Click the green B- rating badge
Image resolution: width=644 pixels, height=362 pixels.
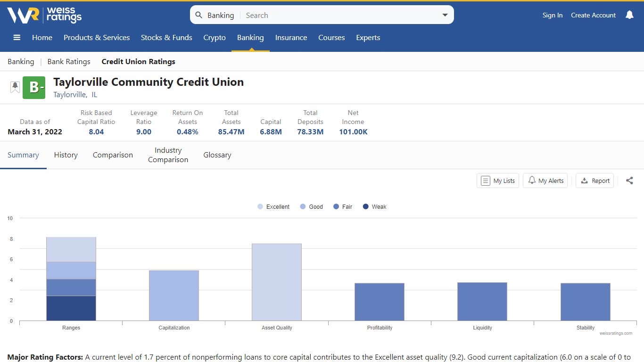click(34, 88)
